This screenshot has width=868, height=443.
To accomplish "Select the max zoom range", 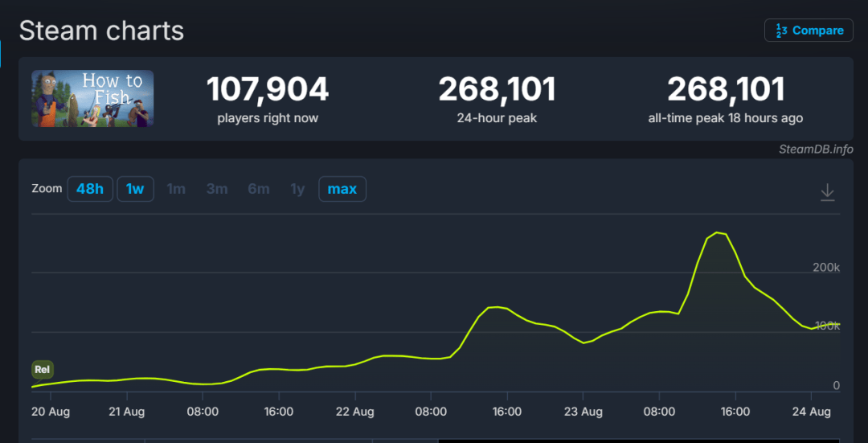I will click(342, 189).
